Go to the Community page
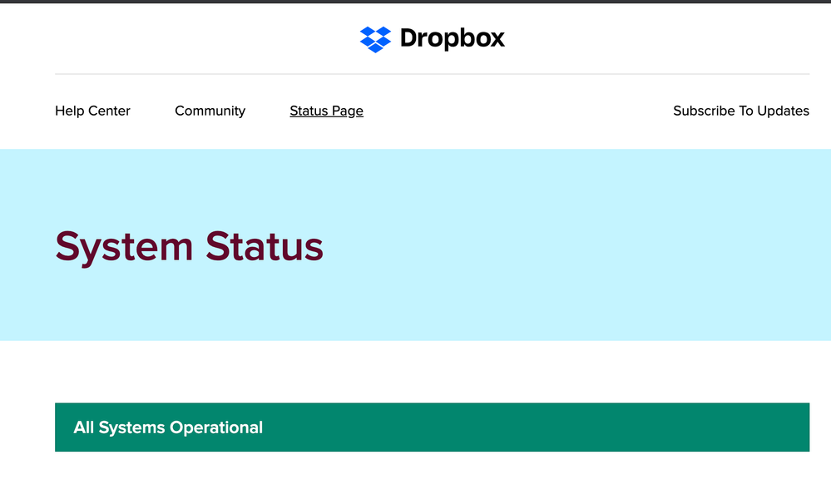The height and width of the screenshot is (504, 831). [210, 111]
